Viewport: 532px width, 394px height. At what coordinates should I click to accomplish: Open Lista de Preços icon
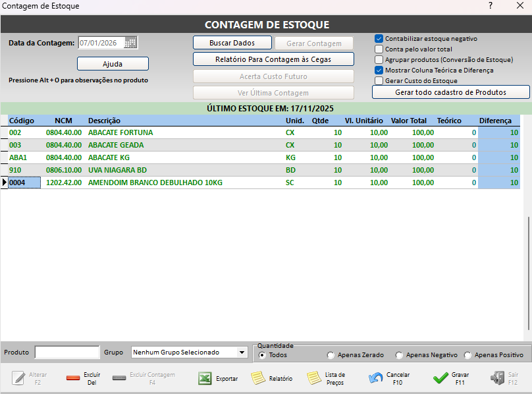[314, 379]
